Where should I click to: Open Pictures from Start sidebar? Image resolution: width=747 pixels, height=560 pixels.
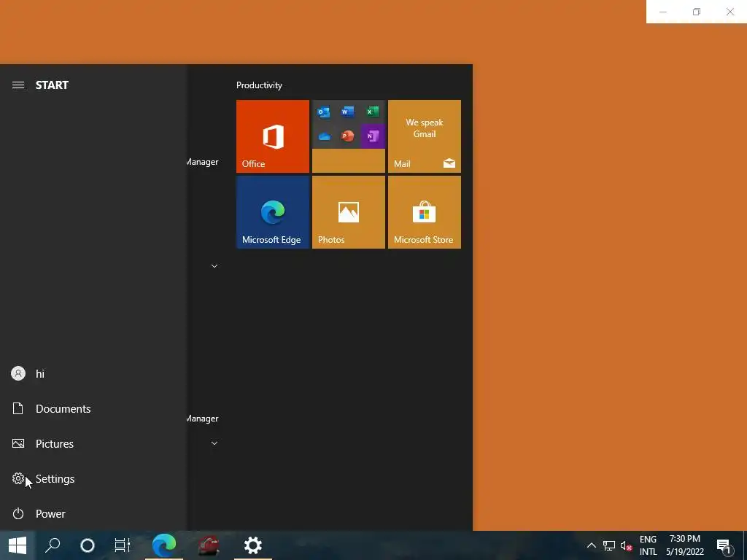click(93, 444)
